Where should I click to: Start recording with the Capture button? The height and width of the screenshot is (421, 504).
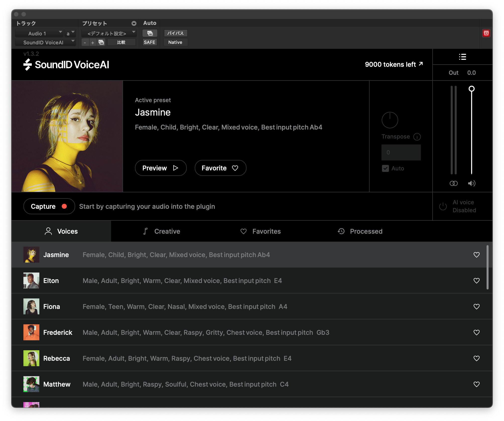(x=49, y=206)
